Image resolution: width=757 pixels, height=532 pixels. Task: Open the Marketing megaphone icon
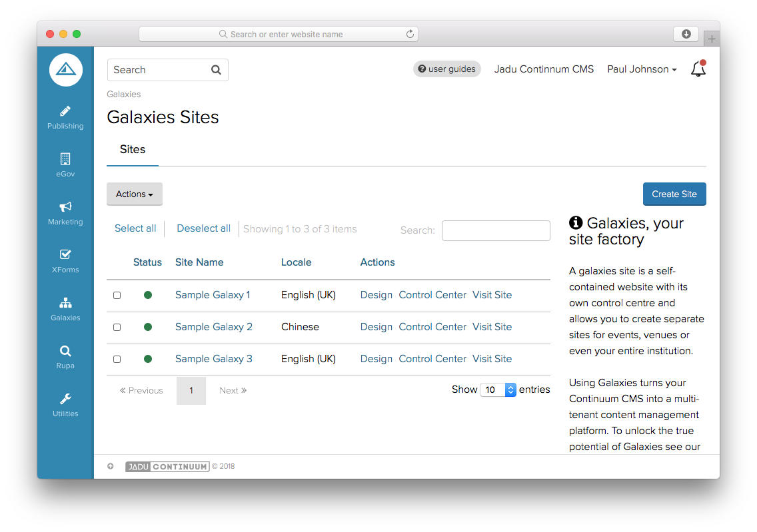click(x=65, y=207)
